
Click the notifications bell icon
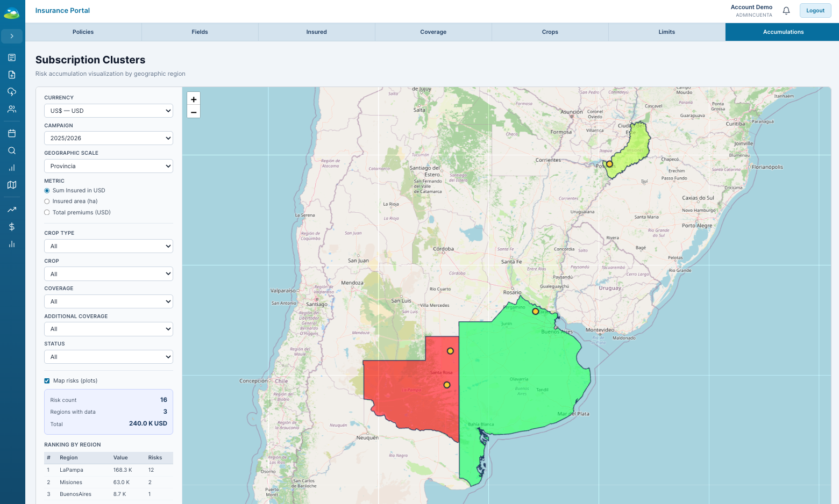tap(786, 11)
